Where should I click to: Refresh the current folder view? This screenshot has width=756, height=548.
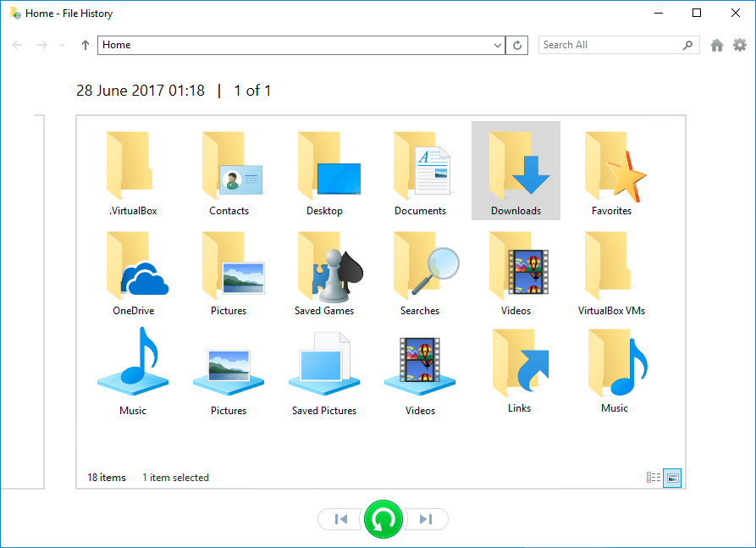(517, 45)
